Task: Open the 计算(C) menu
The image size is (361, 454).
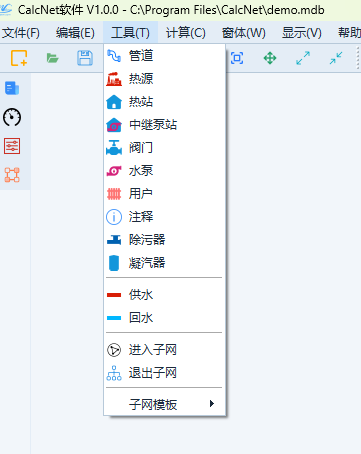Action: coord(186,33)
